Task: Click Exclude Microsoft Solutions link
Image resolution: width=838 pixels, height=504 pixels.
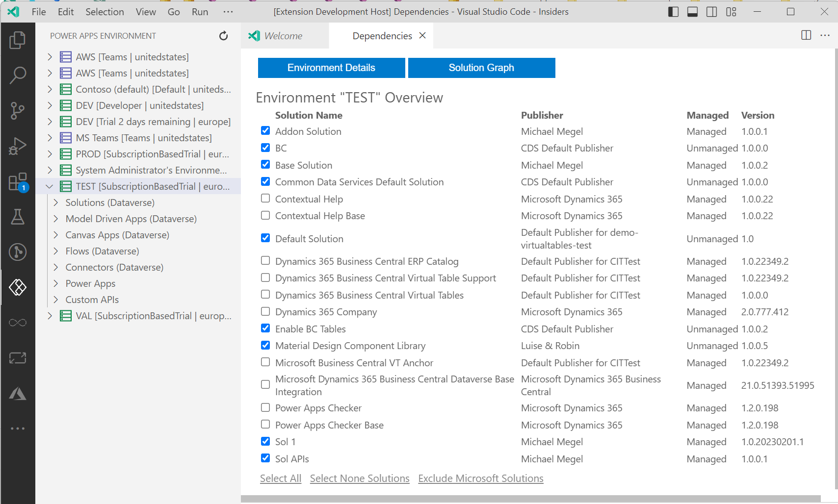Action: pyautogui.click(x=481, y=479)
